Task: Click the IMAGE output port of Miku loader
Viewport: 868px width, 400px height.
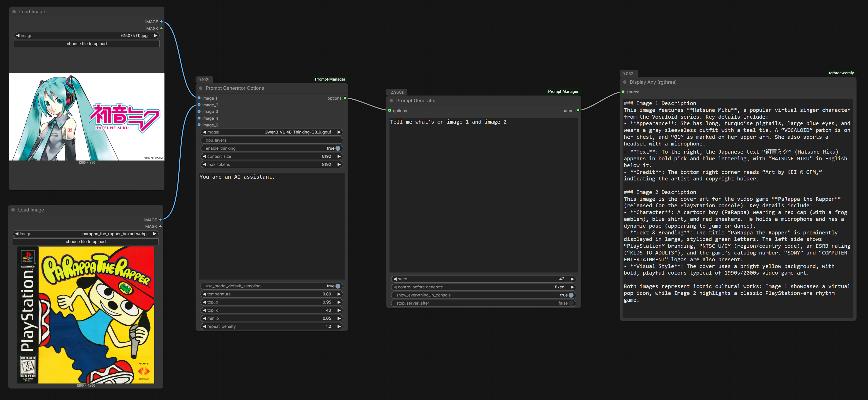Action: pyautogui.click(x=161, y=22)
